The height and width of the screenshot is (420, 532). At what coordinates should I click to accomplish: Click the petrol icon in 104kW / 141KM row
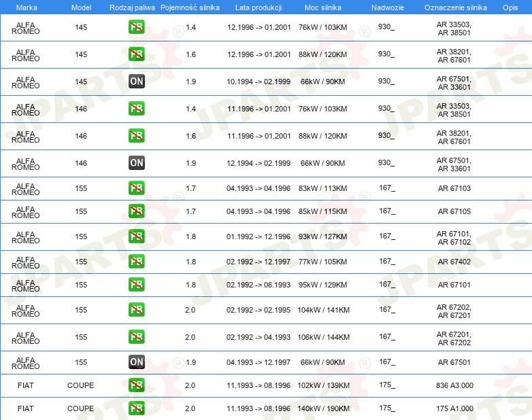point(137,310)
